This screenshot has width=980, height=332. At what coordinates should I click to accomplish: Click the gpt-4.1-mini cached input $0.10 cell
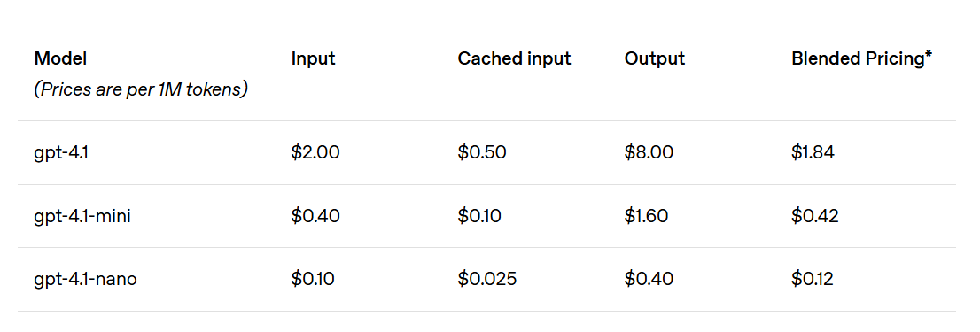coord(479,217)
